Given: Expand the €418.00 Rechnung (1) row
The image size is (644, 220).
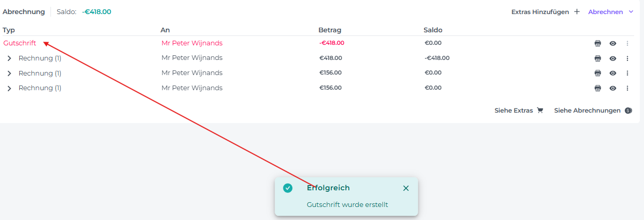Looking at the screenshot, I should tap(9, 58).
